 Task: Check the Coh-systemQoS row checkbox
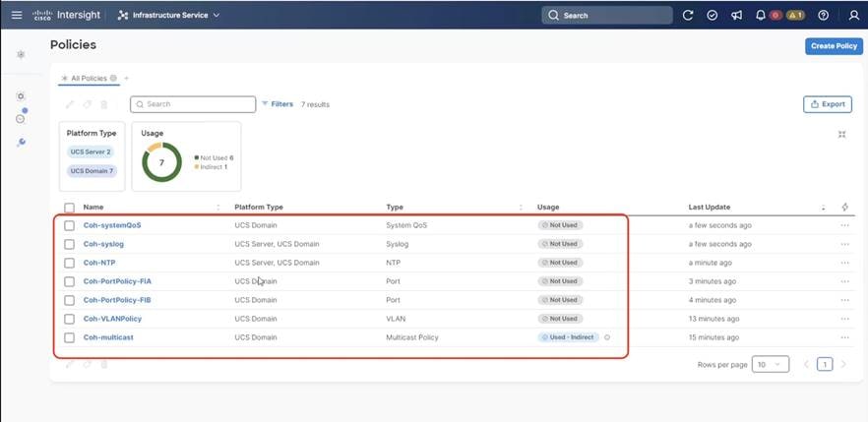tap(69, 225)
